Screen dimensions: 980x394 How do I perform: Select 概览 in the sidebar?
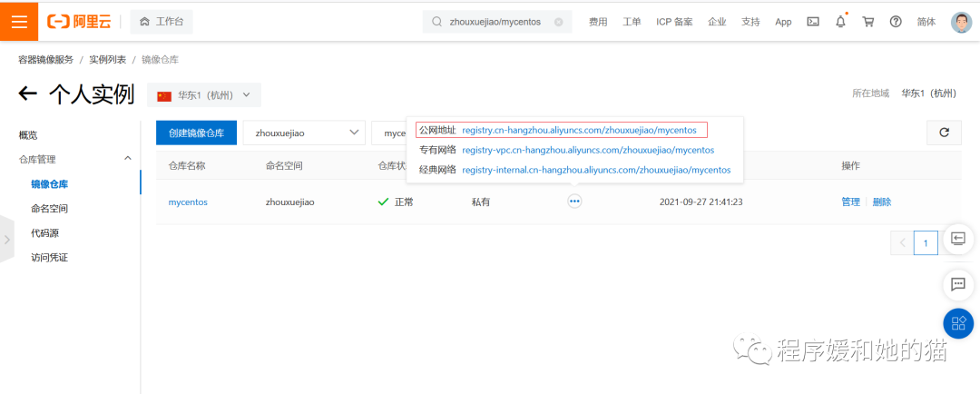(28, 135)
